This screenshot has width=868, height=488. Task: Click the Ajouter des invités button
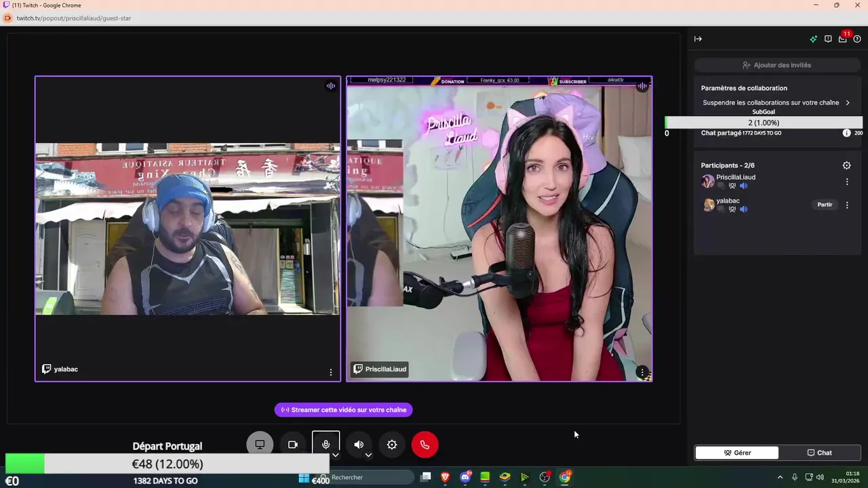(x=777, y=65)
